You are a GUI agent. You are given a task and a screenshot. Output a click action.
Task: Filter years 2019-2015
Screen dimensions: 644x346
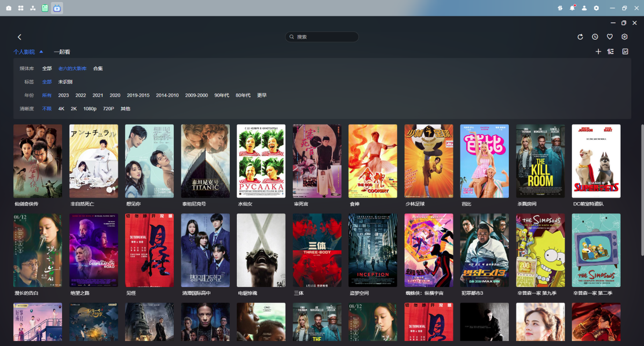coord(138,95)
